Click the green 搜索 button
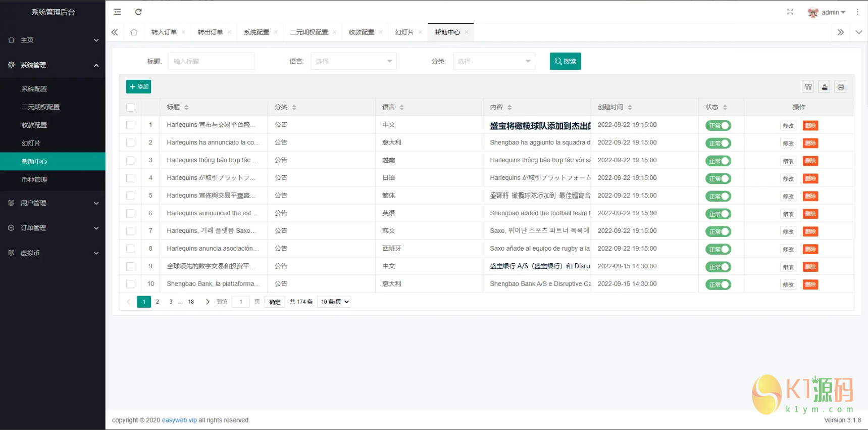Screen dimensions: 868x430 coord(565,61)
